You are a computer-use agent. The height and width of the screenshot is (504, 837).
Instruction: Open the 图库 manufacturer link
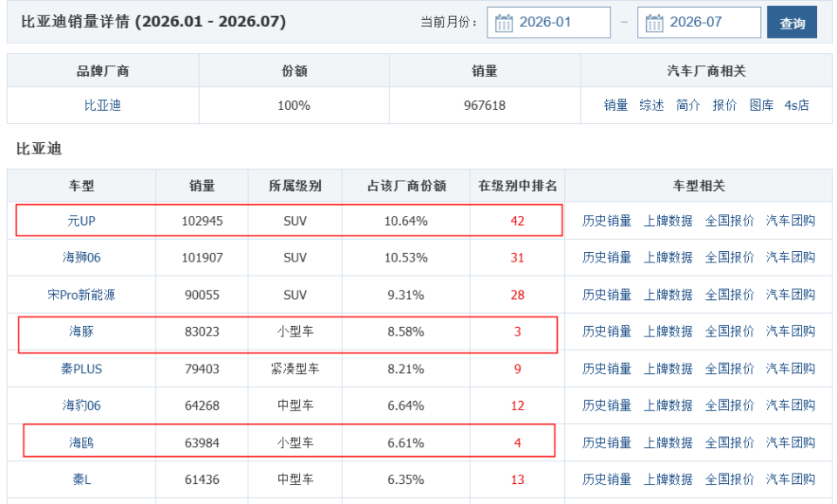(761, 106)
